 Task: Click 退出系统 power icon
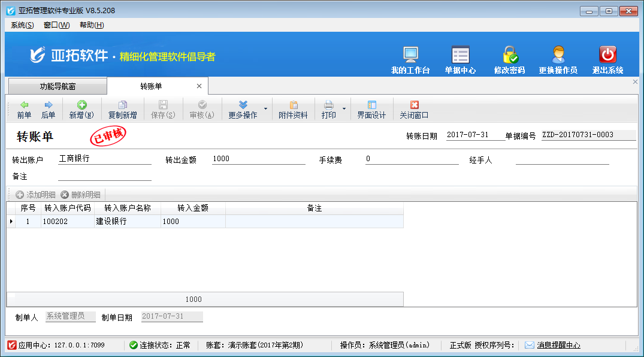[x=607, y=56]
